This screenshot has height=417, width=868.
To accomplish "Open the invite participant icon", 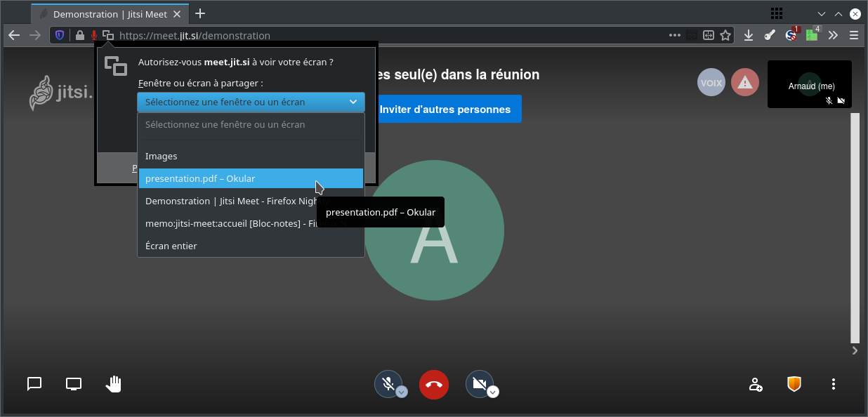I will [755, 384].
